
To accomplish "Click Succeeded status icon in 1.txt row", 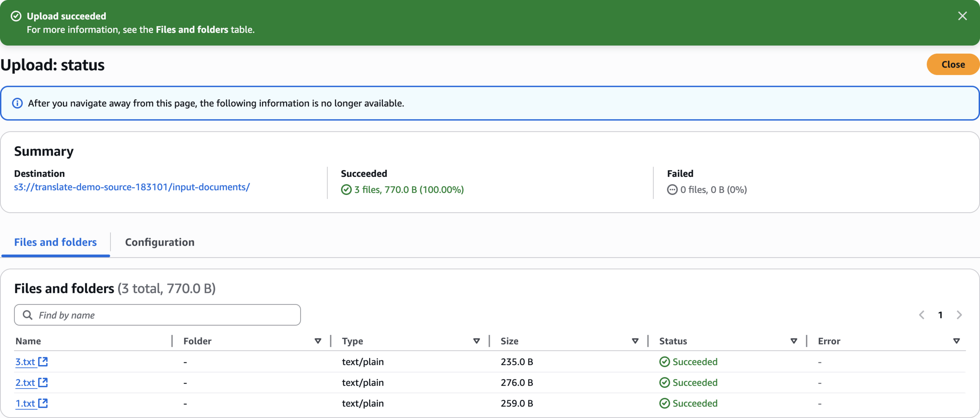I will pos(664,403).
